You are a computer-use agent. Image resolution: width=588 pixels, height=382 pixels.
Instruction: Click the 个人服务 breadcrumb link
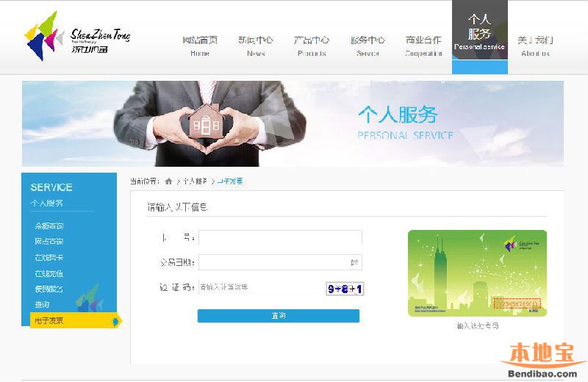coord(195,181)
